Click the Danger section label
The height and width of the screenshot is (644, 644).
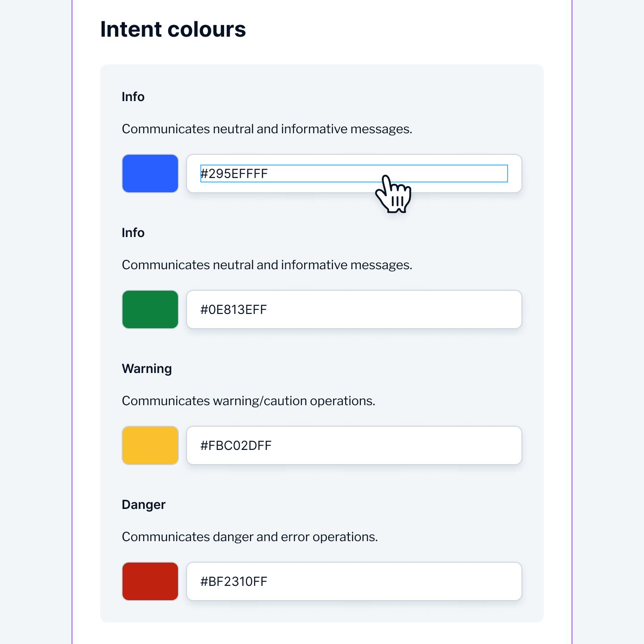pos(144,504)
